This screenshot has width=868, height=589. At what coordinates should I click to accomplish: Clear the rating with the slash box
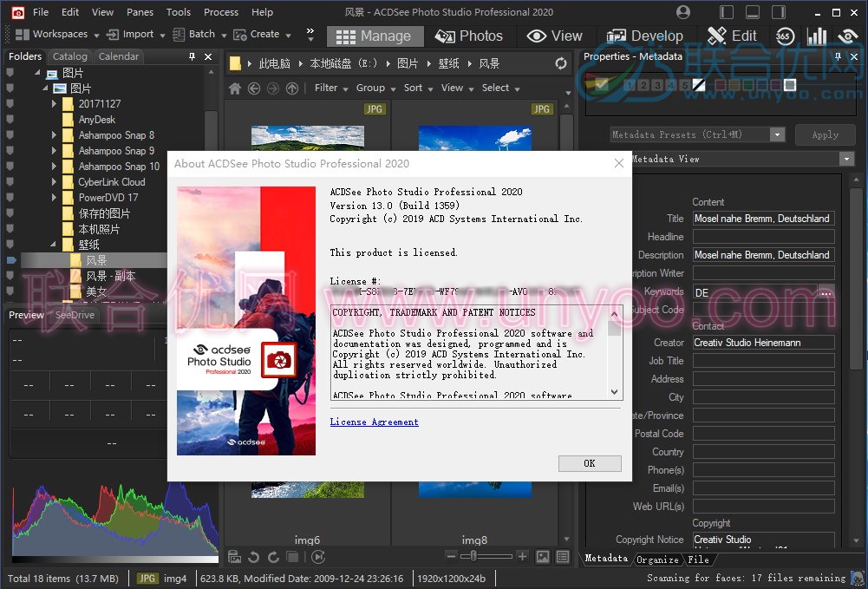click(x=699, y=85)
